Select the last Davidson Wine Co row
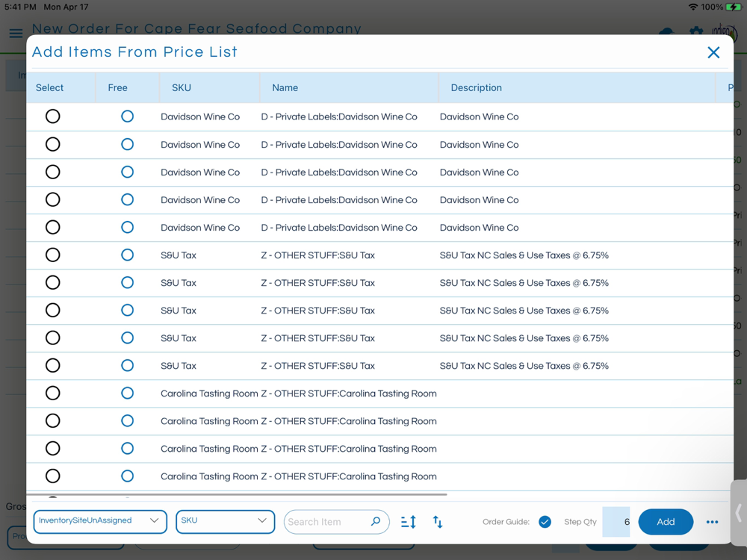This screenshot has width=747, height=560. point(53,227)
